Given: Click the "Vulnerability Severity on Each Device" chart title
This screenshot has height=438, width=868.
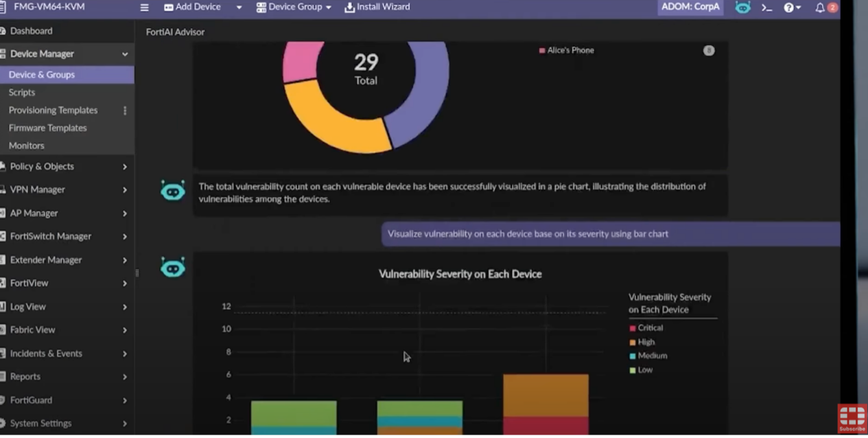Looking at the screenshot, I should click(460, 274).
